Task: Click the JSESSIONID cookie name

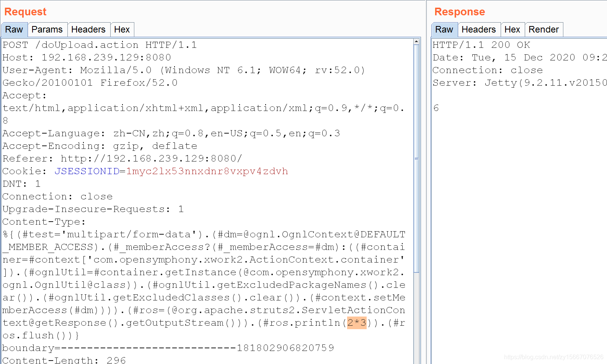Action: tap(87, 171)
